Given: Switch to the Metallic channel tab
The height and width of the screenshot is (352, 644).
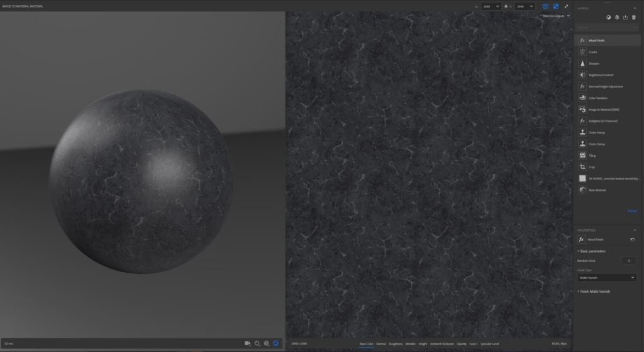Looking at the screenshot, I should (x=410, y=344).
